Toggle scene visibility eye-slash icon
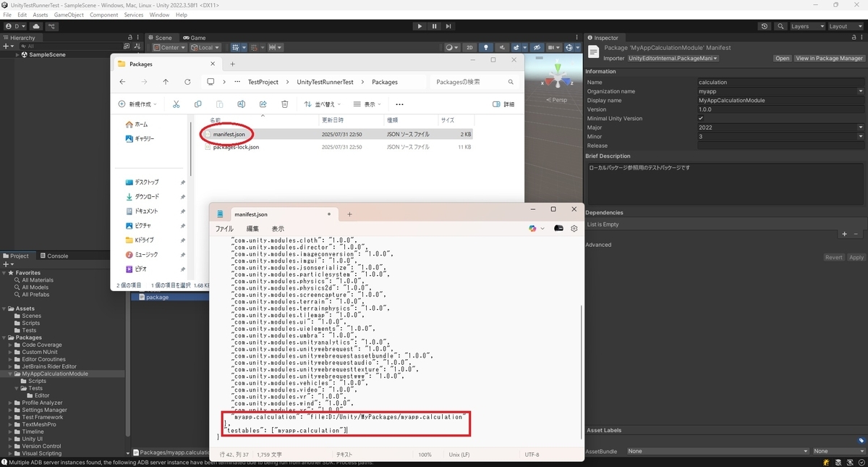Viewport: 868px width, 467px height. 537,48
